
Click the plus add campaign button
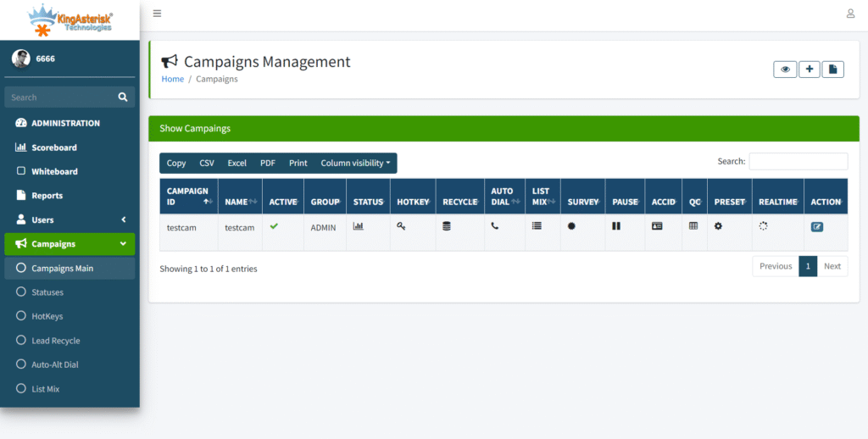click(809, 69)
